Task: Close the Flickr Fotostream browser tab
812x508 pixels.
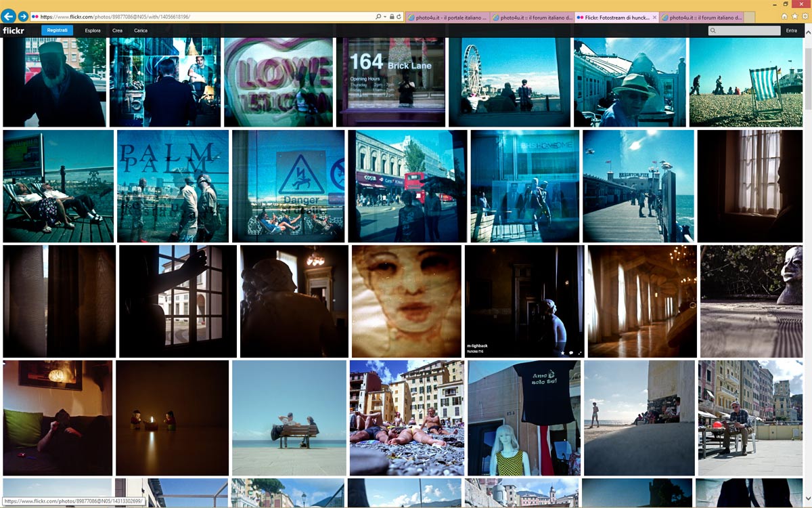Action: tap(654, 17)
